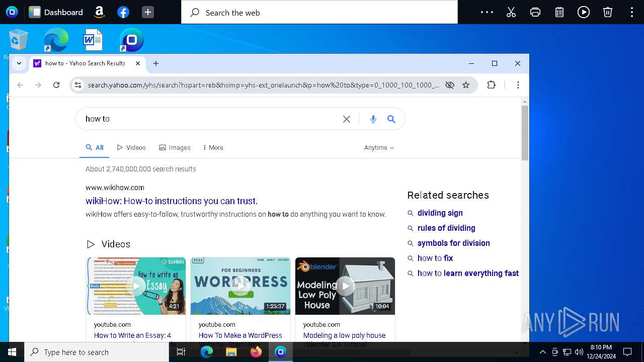Open the tab search chevron dropdown
This screenshot has width=644, height=362.
(19, 63)
